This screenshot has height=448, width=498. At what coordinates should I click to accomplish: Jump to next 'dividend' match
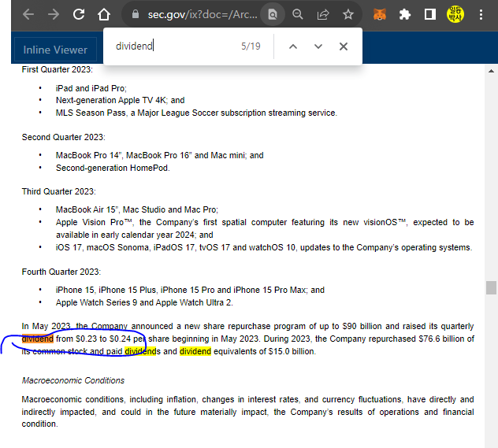(318, 46)
